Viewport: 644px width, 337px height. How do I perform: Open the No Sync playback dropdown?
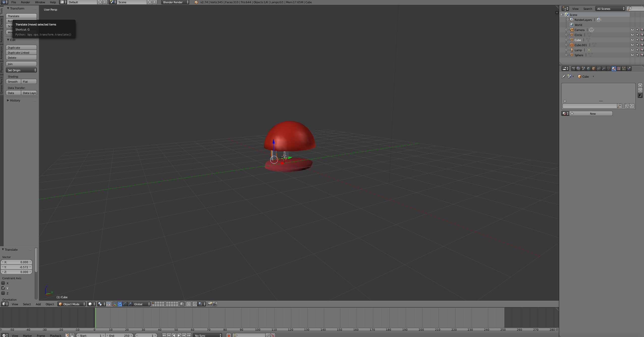point(208,335)
